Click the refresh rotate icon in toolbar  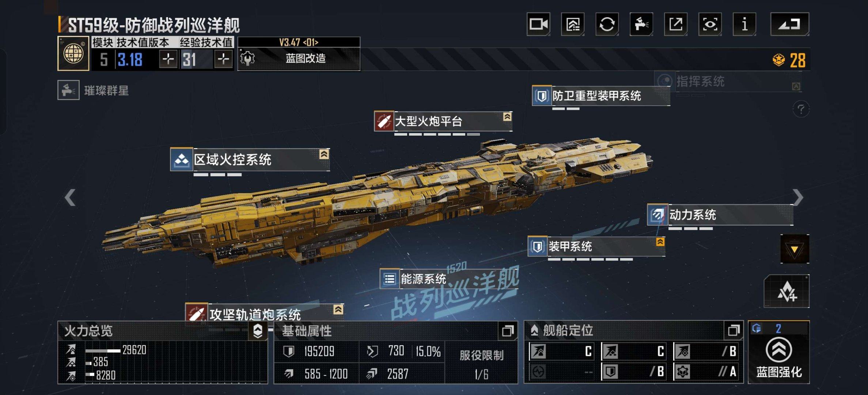point(607,24)
